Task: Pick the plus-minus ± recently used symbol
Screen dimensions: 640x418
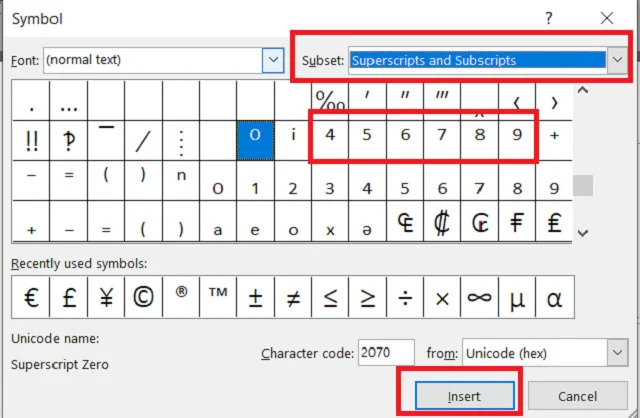Action: click(255, 297)
